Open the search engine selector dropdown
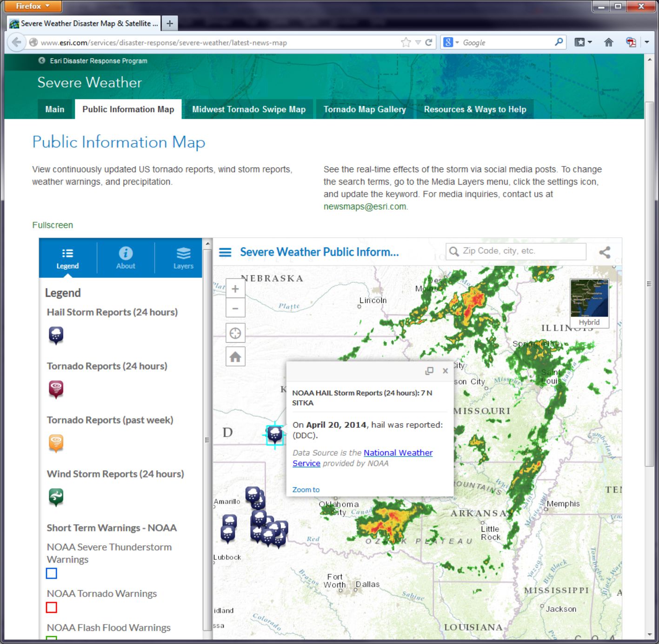The image size is (659, 644). [x=451, y=42]
